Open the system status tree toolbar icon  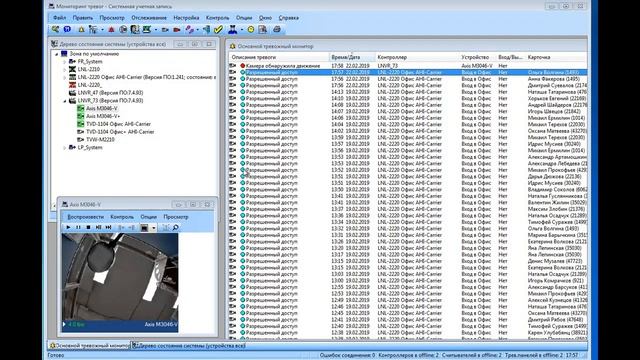[93, 29]
